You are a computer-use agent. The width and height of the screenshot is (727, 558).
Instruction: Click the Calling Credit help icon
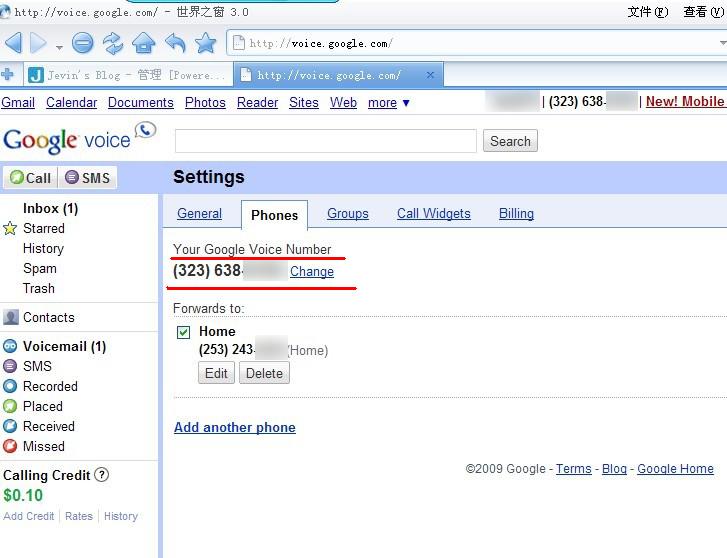click(102, 475)
